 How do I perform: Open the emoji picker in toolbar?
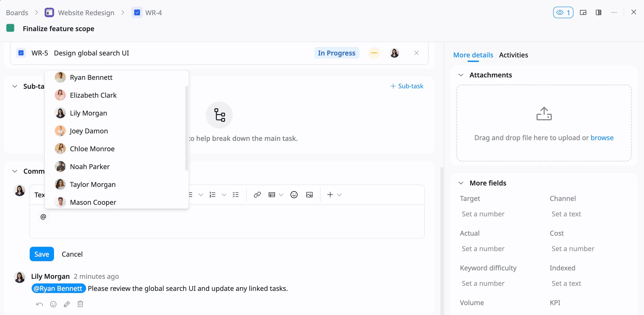click(x=294, y=195)
